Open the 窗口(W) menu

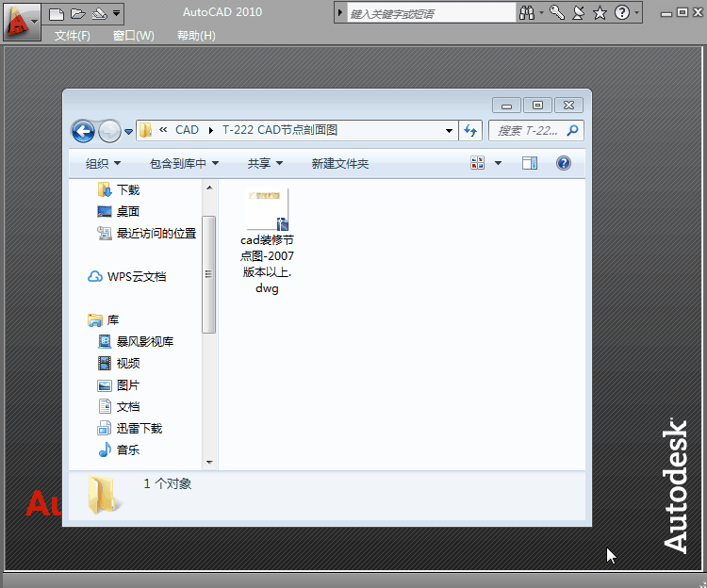(x=134, y=36)
